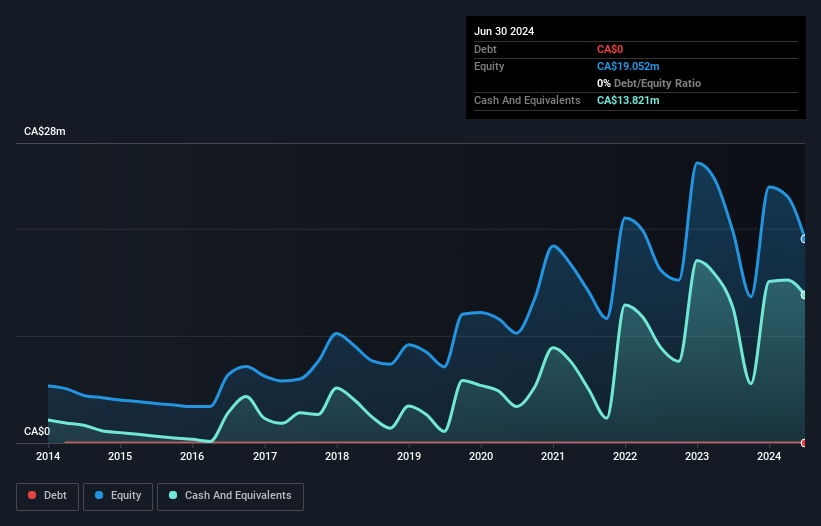Hide the Equity series via legend

[118, 495]
